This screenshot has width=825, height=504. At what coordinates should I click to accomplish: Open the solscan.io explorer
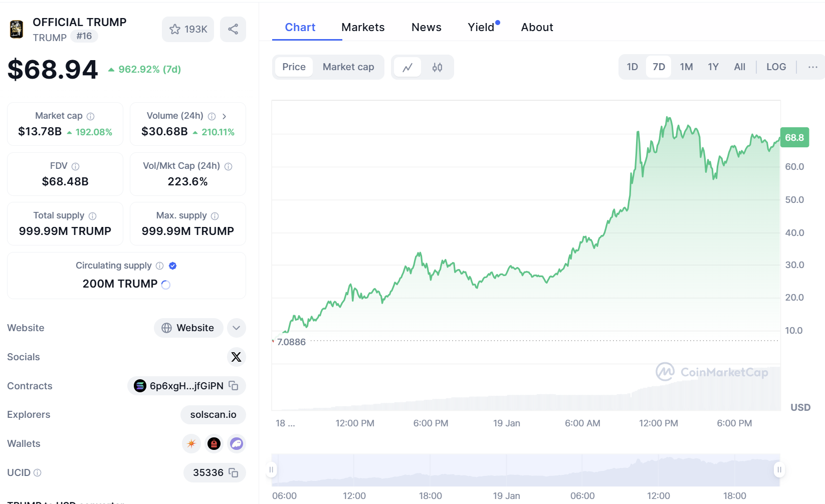pos(213,414)
